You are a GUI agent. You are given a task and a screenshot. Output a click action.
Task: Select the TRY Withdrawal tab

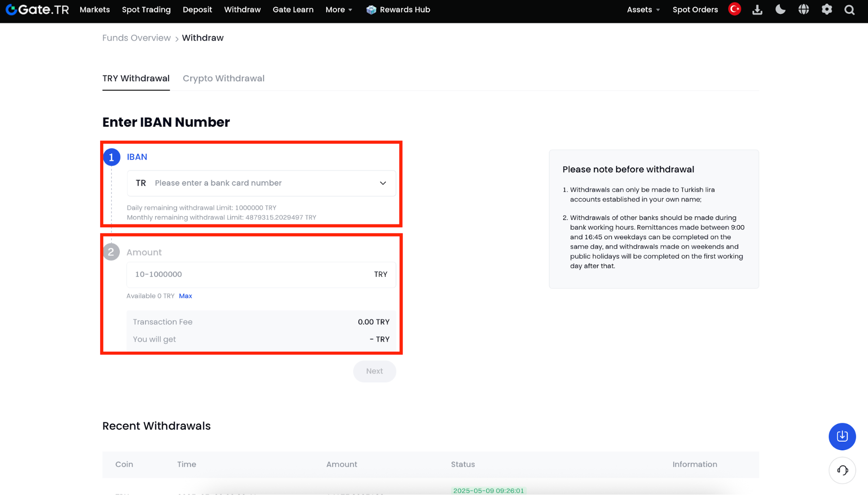tap(136, 79)
